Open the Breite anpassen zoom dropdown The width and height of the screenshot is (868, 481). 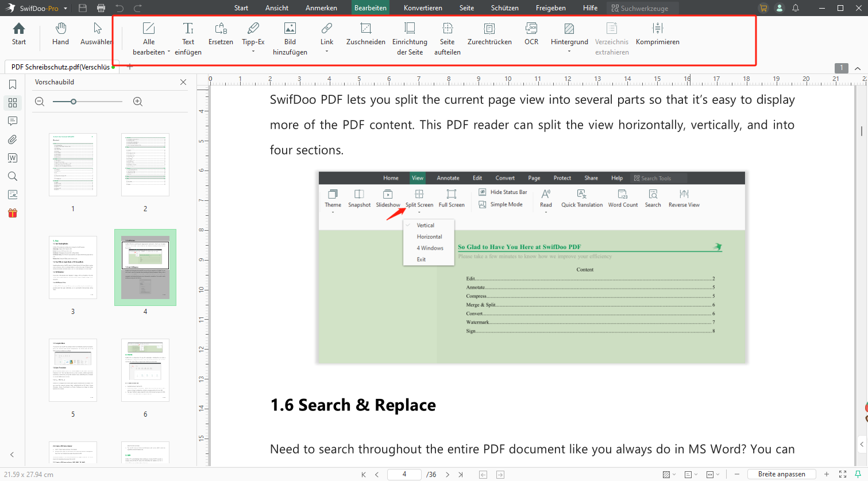(781, 474)
